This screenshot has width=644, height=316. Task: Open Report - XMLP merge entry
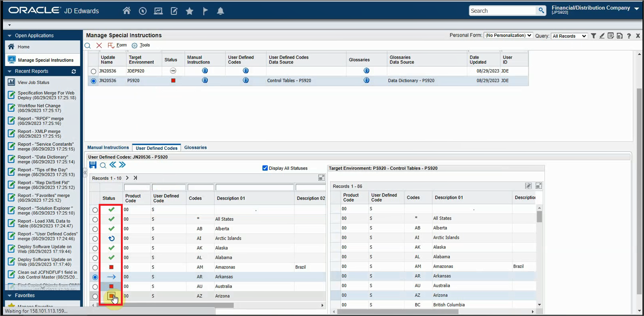pos(39,134)
